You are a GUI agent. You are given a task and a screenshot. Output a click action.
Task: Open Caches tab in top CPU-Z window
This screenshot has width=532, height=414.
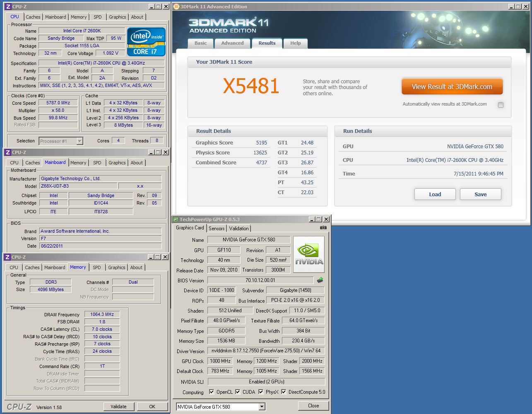pyautogui.click(x=33, y=17)
